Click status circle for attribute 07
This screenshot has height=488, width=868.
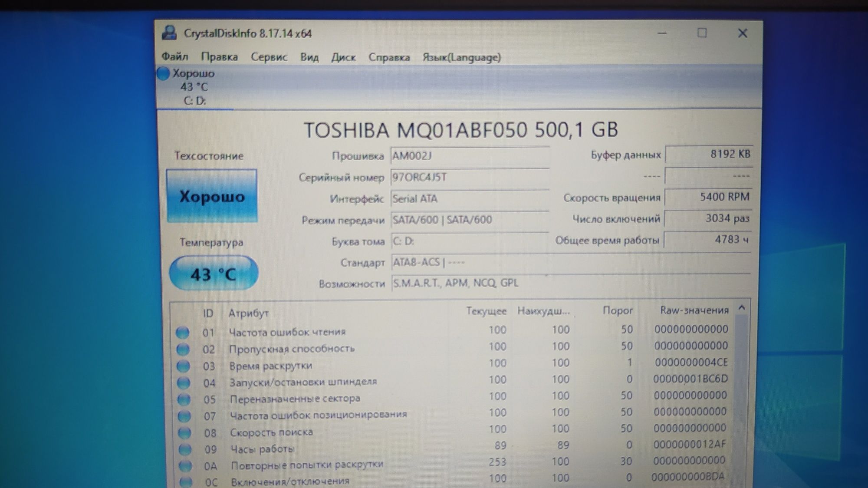(184, 416)
